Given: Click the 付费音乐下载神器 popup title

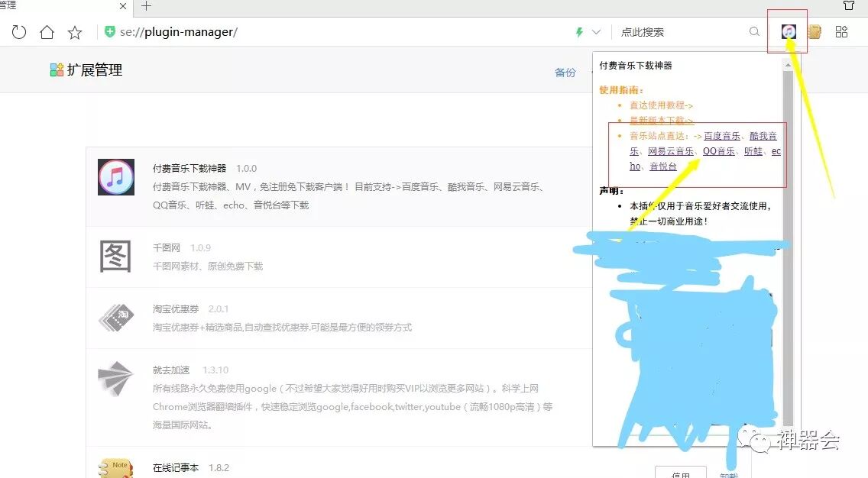Looking at the screenshot, I should pyautogui.click(x=636, y=65).
